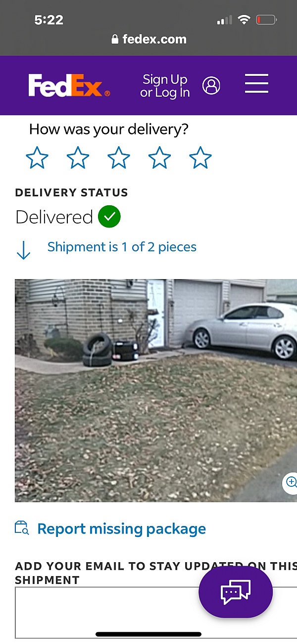Viewport: 297px width, 644px height.
Task: Tap the missing package search icon
Action: [x=22, y=527]
